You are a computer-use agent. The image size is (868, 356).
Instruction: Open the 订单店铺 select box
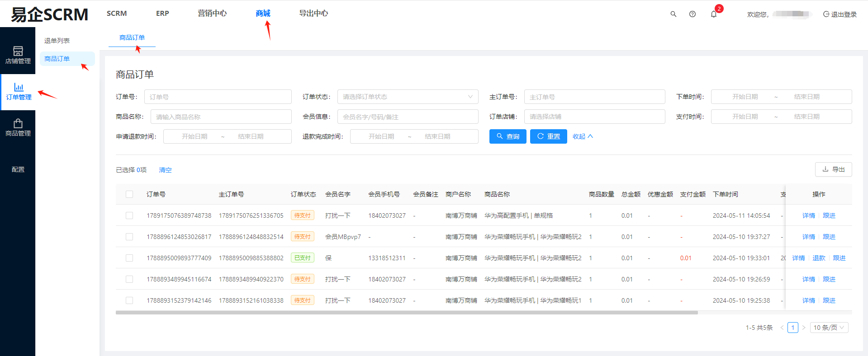pos(595,117)
